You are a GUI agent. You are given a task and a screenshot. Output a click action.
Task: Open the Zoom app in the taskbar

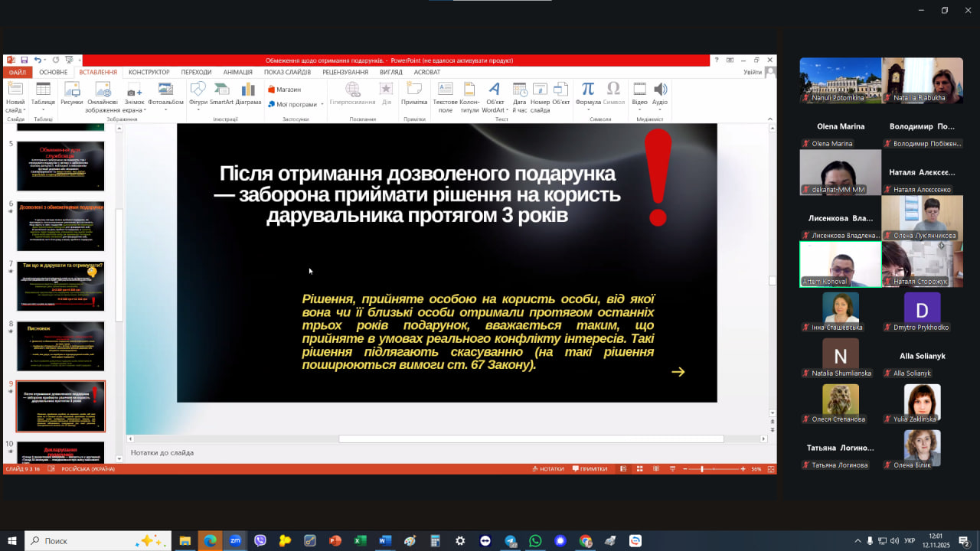[x=234, y=541]
